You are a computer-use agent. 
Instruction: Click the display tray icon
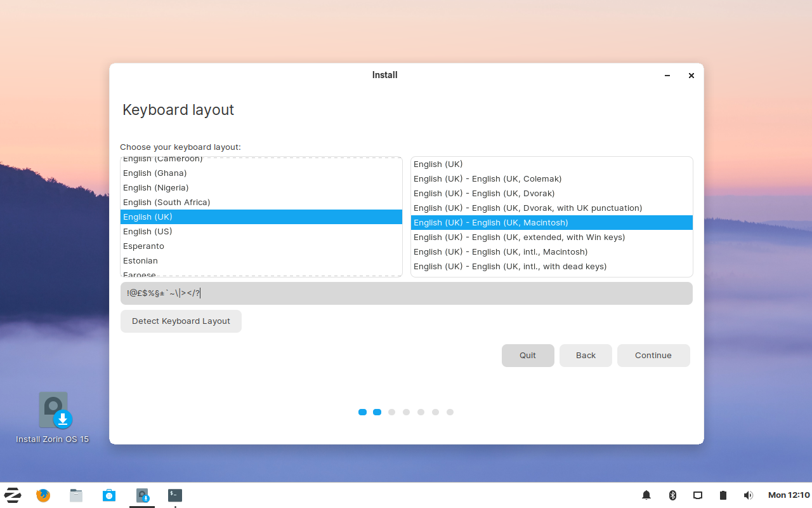tap(698, 495)
